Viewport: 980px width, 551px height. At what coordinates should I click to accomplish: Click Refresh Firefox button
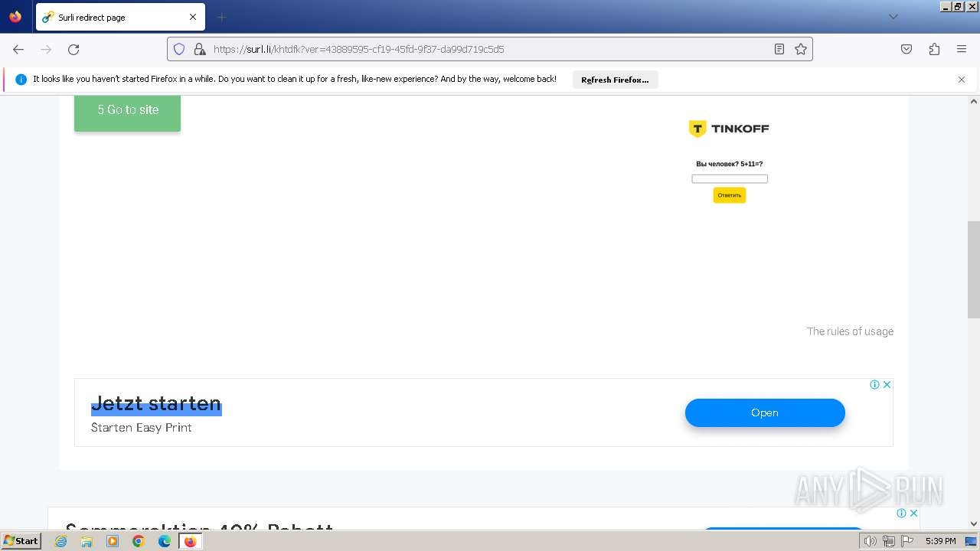(x=615, y=80)
